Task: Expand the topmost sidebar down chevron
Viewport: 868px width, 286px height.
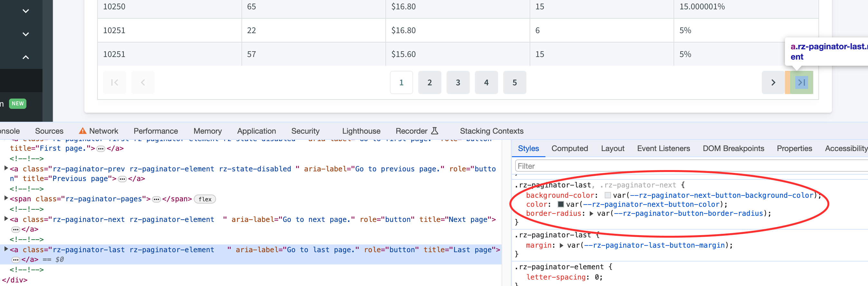Action: 26,11
